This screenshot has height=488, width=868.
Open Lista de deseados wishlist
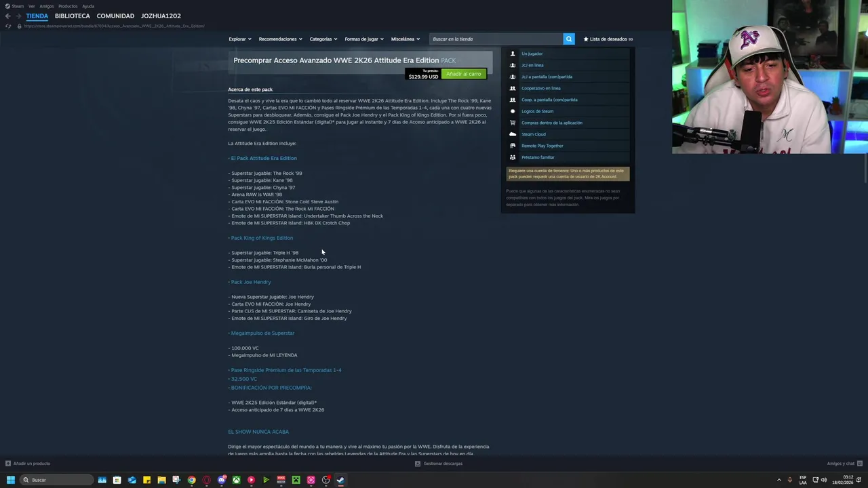(608, 39)
